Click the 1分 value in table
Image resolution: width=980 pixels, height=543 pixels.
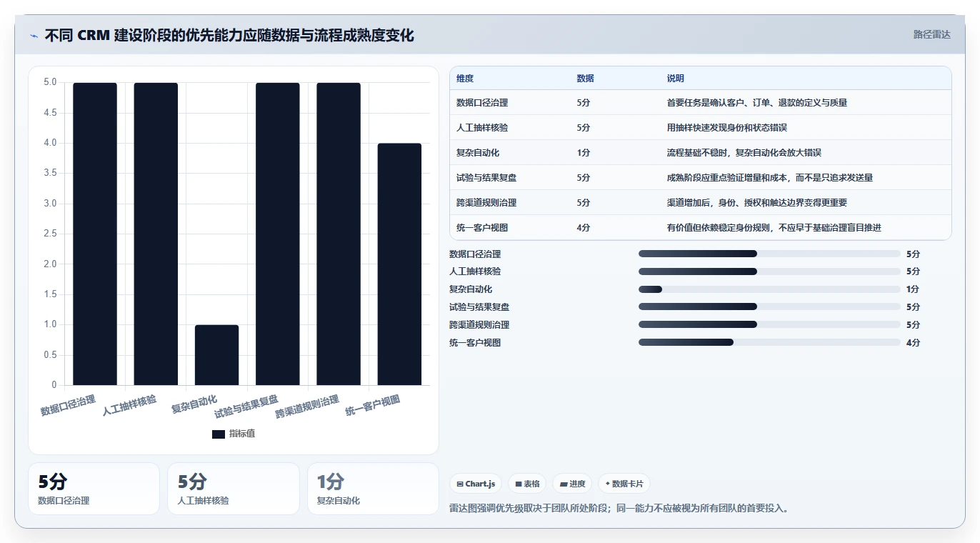point(583,153)
